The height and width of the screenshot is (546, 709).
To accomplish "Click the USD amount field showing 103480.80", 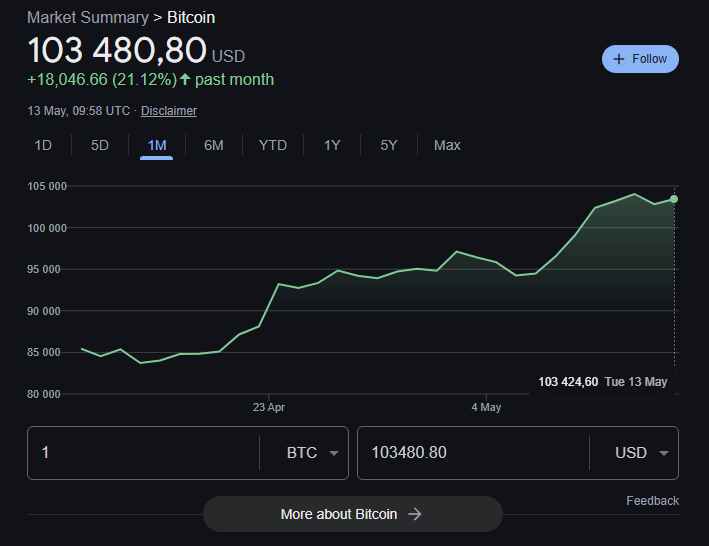I will coord(473,453).
